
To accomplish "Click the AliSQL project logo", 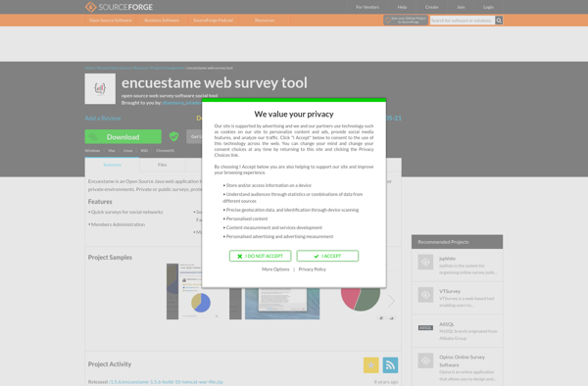I will point(425,327).
